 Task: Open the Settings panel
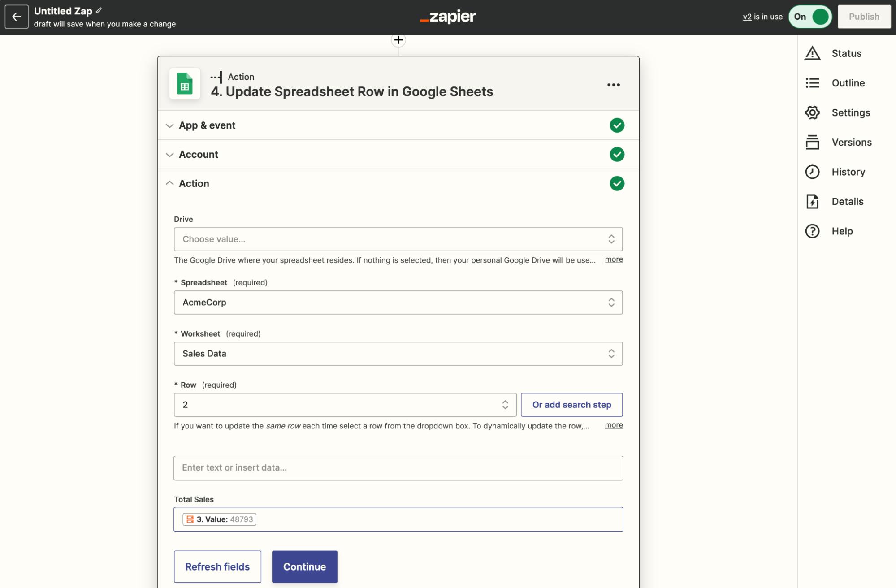coord(851,112)
